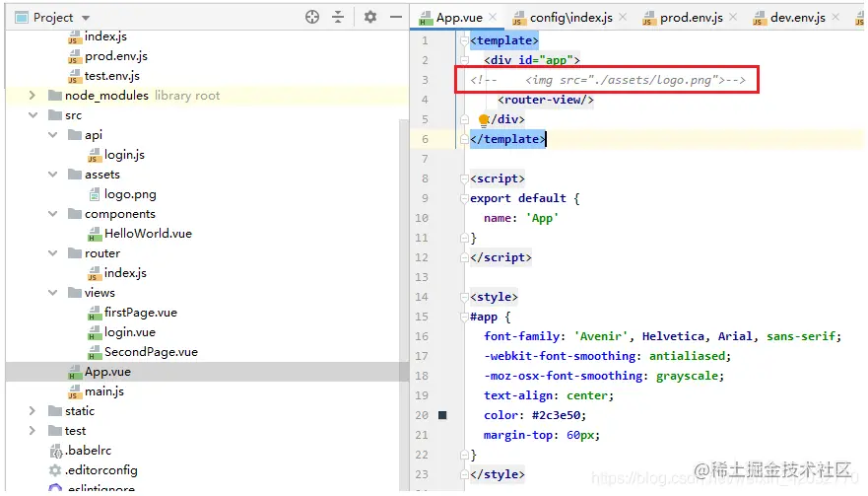Click the JS file icon beside main.js

coord(75,391)
